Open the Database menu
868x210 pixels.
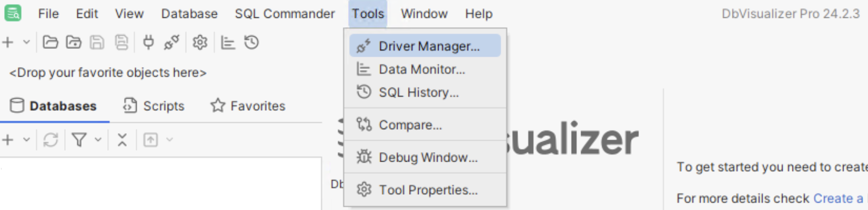click(x=189, y=14)
